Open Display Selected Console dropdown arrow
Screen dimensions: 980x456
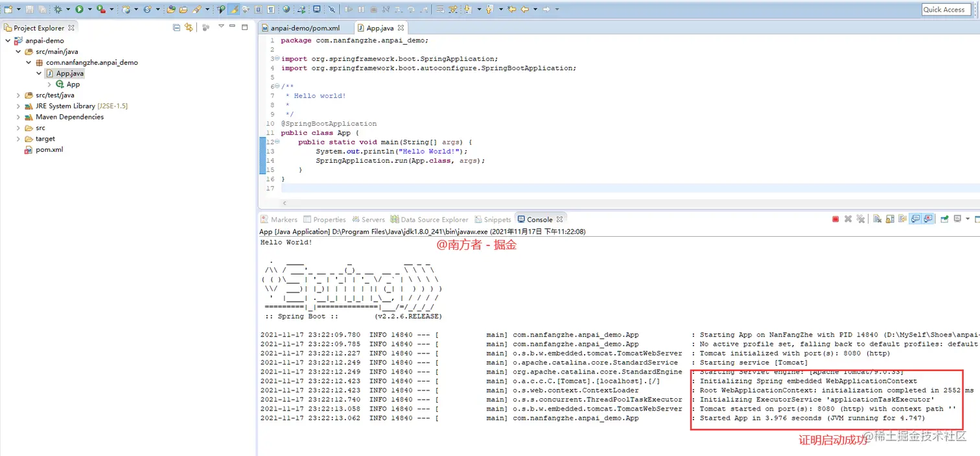point(968,219)
